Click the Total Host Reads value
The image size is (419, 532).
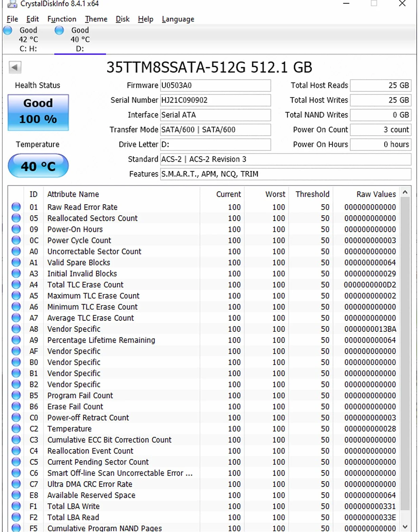(x=381, y=85)
